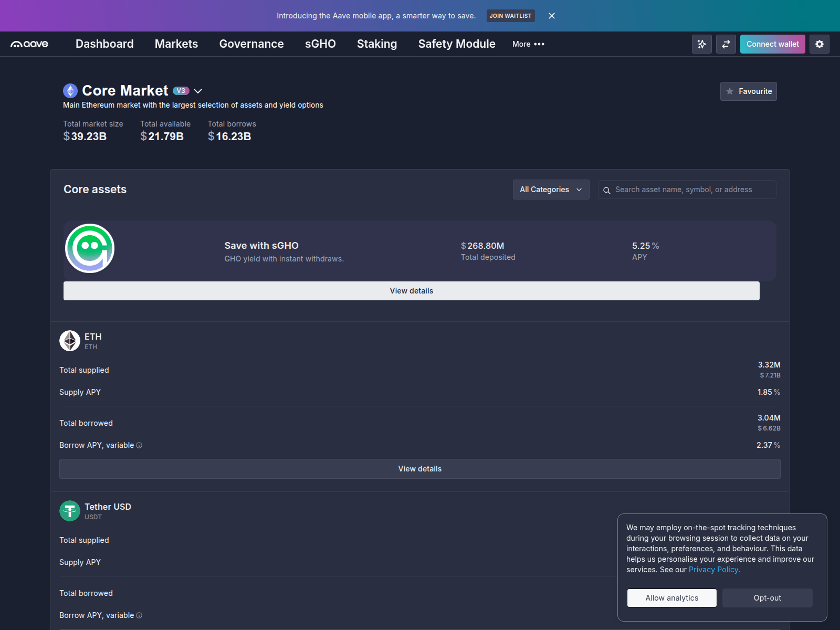Screen dimensions: 840x630
Task: Click the ETH asset name
Action: (93, 337)
